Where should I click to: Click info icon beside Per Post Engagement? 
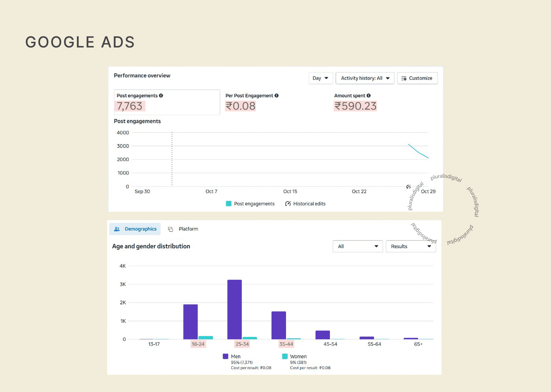[276, 96]
